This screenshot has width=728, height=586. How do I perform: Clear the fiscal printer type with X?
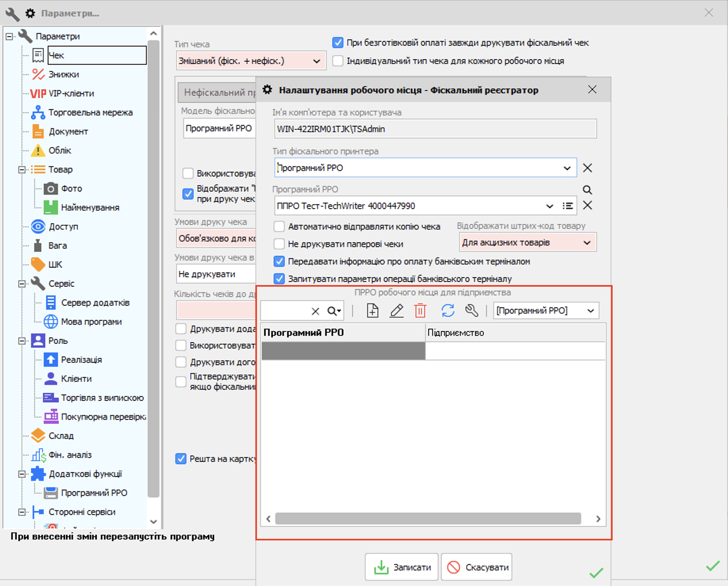[587, 168]
